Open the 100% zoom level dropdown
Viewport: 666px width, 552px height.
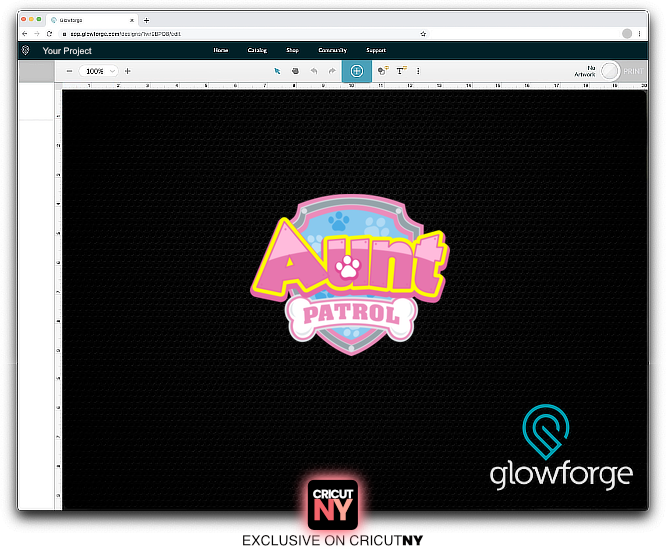[99, 71]
